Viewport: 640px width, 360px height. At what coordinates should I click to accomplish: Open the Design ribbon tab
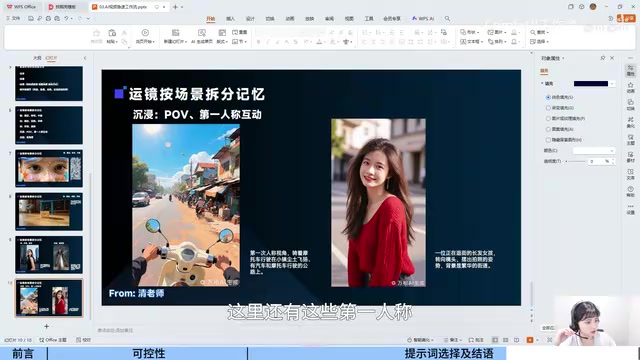click(250, 19)
